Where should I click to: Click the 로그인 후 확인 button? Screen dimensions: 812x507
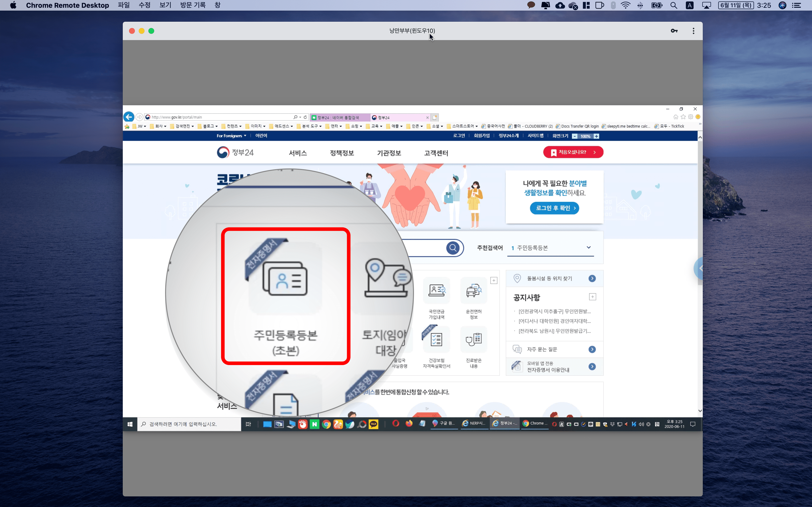554,208
